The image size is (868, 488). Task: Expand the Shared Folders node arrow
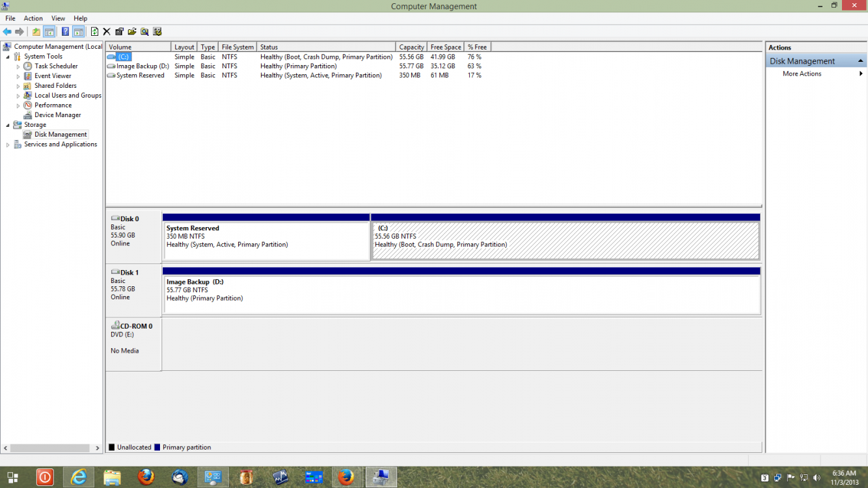[x=18, y=86]
